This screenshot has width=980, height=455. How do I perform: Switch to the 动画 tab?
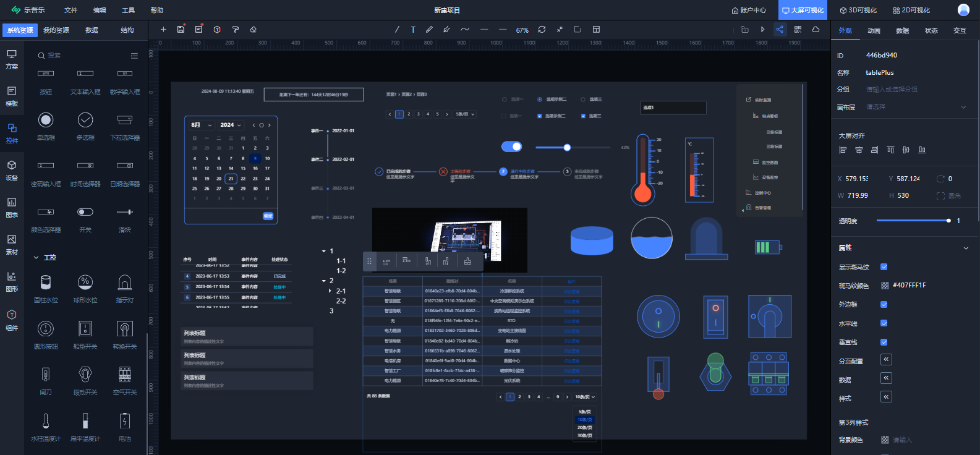(x=874, y=30)
